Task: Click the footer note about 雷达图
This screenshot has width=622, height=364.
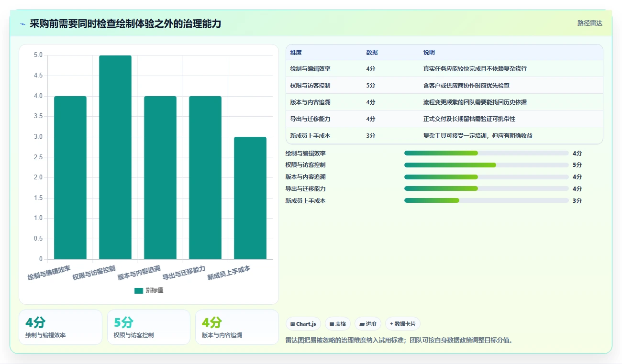Action: click(399, 340)
